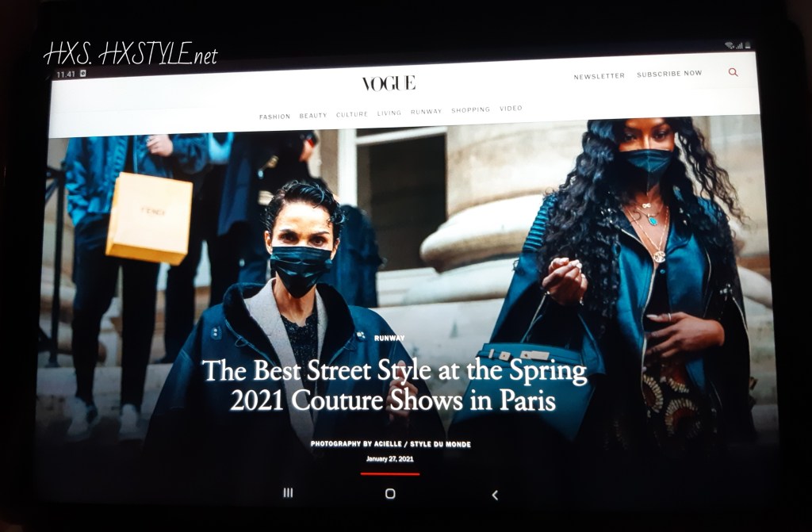812x532 pixels.
Task: Open the Living section
Action: (389, 113)
